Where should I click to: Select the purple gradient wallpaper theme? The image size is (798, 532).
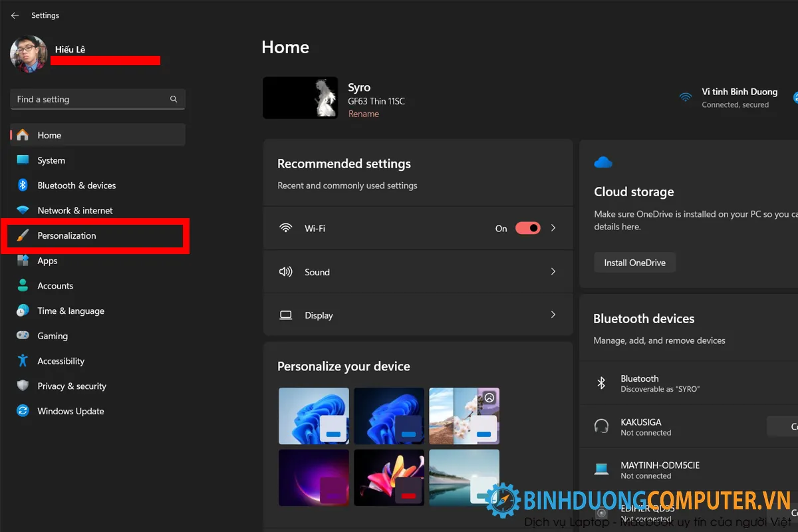(313, 477)
